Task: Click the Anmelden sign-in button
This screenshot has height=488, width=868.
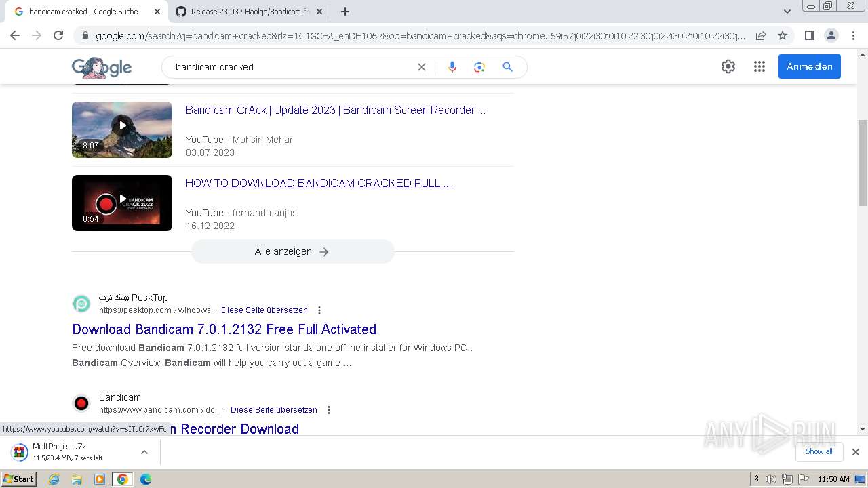Action: [810, 66]
